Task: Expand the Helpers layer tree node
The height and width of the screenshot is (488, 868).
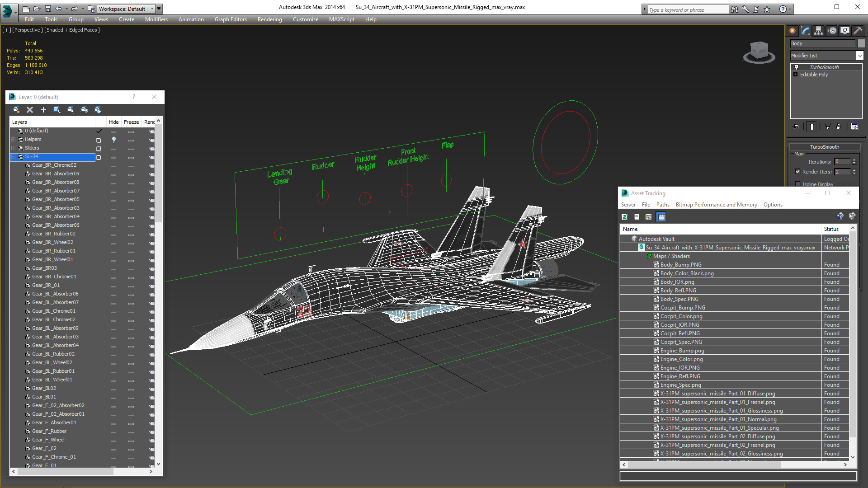Action: tap(14, 140)
